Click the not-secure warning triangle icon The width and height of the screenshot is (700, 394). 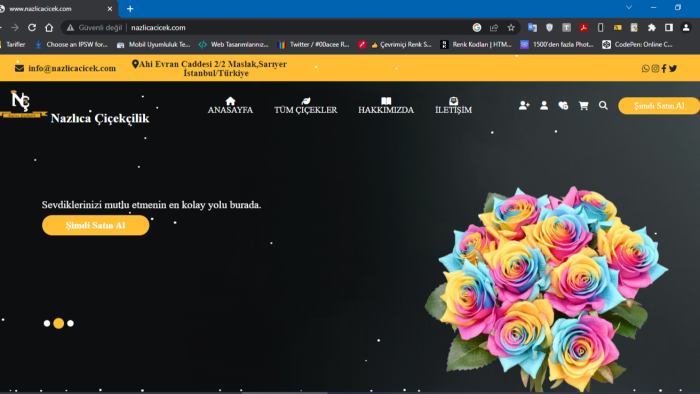tap(70, 28)
